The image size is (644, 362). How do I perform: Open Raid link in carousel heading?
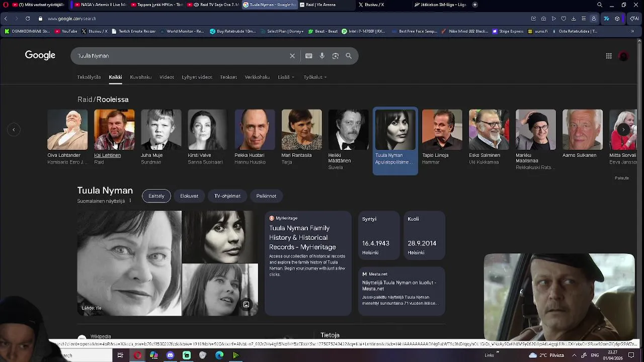pyautogui.click(x=85, y=100)
